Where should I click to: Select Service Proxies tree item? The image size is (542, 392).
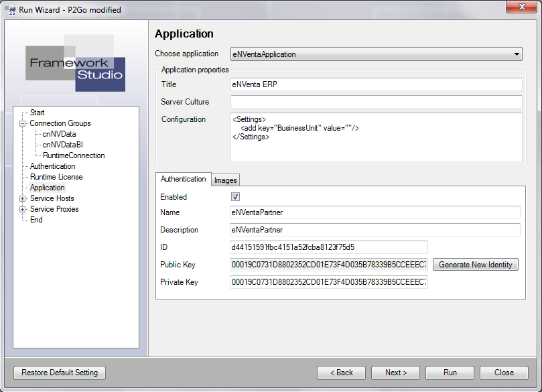point(54,209)
